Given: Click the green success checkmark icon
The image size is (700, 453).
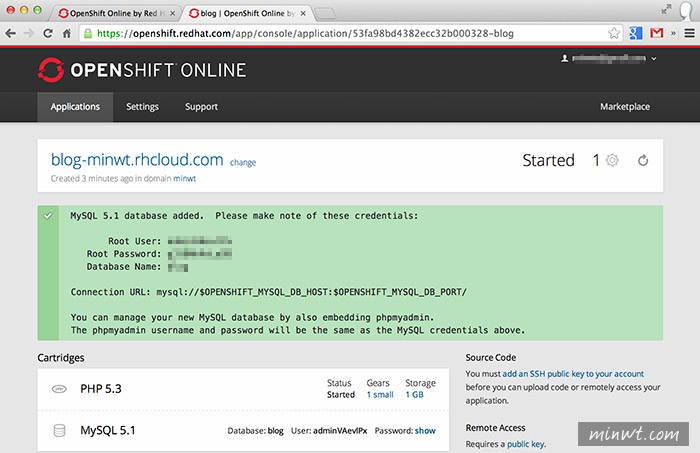Looking at the screenshot, I should click(48, 216).
